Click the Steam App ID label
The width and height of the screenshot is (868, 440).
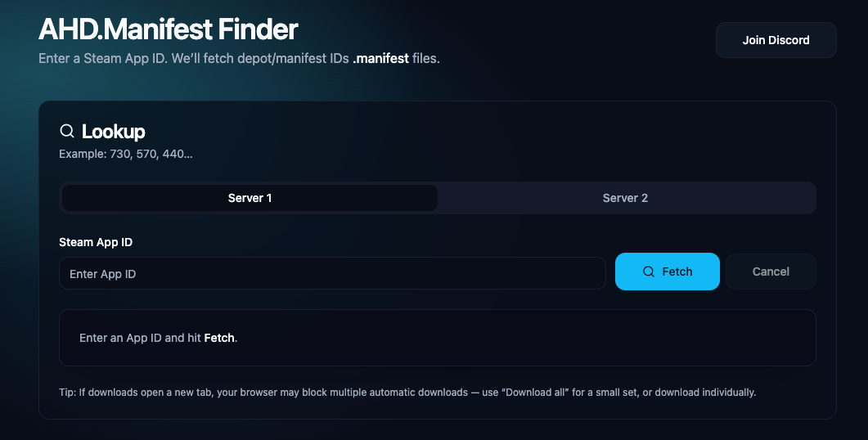pyautogui.click(x=96, y=242)
